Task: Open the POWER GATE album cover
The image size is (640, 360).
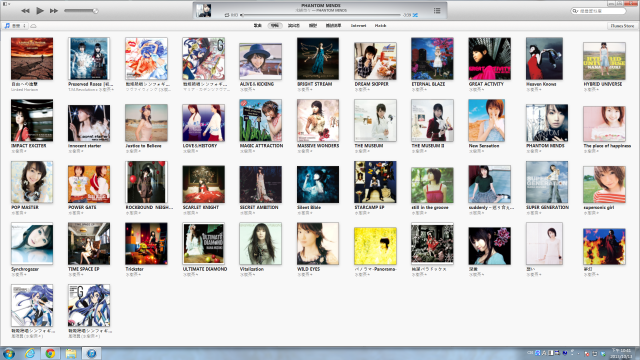Action: tap(89, 184)
